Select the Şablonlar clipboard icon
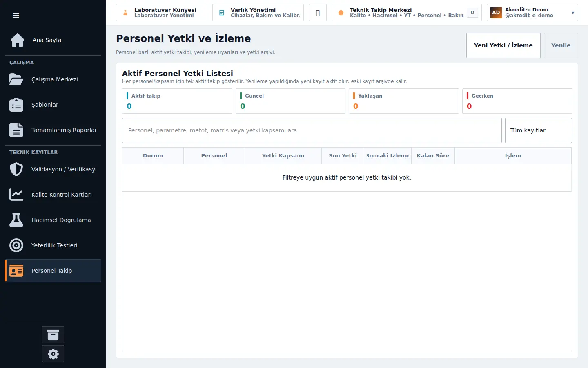The height and width of the screenshot is (368, 588). click(x=16, y=105)
